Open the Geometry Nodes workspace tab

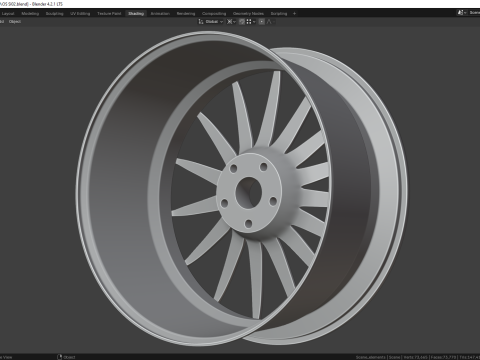click(248, 14)
